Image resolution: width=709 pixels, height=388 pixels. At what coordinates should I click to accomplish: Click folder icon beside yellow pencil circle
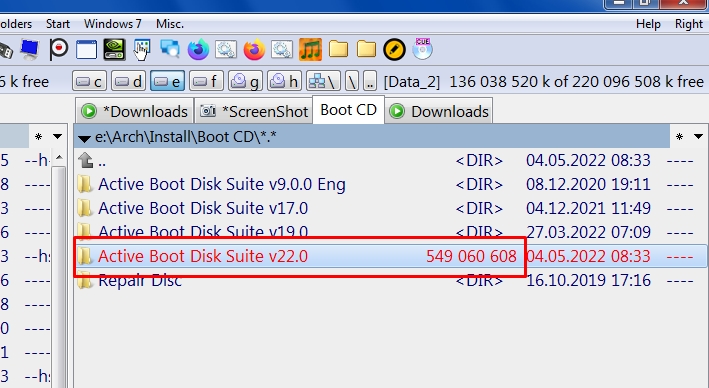pos(366,49)
